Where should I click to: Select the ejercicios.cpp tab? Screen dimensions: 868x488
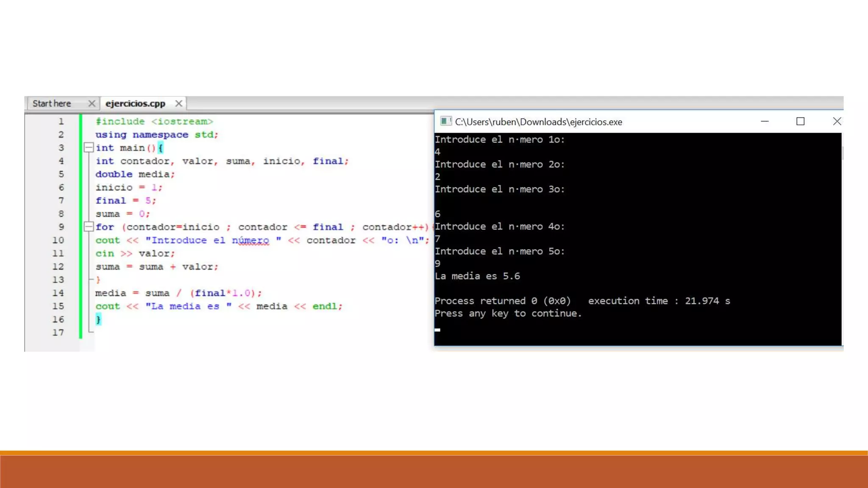135,103
